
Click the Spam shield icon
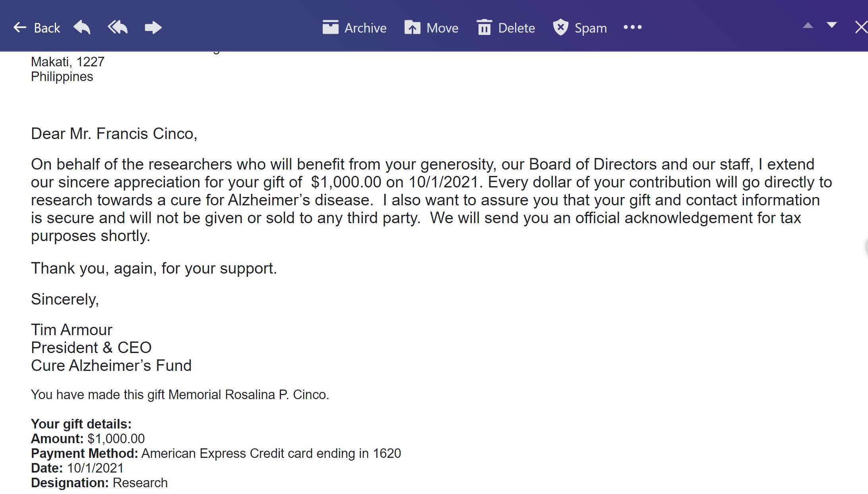pos(560,27)
